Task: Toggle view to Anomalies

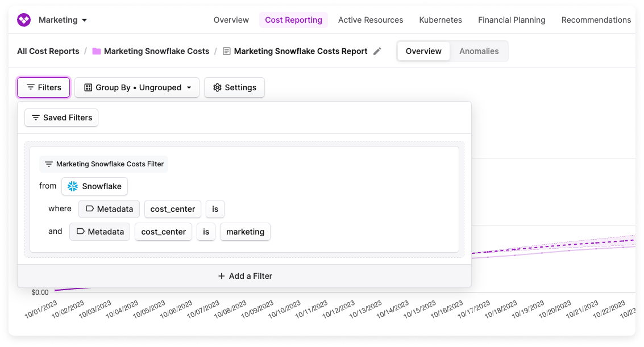Action: pyautogui.click(x=479, y=51)
